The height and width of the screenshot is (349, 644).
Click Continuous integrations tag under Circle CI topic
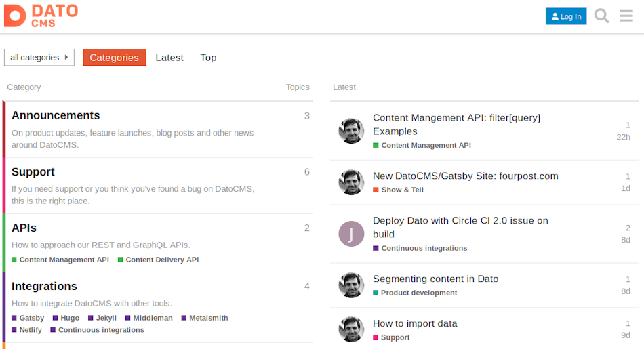(420, 248)
